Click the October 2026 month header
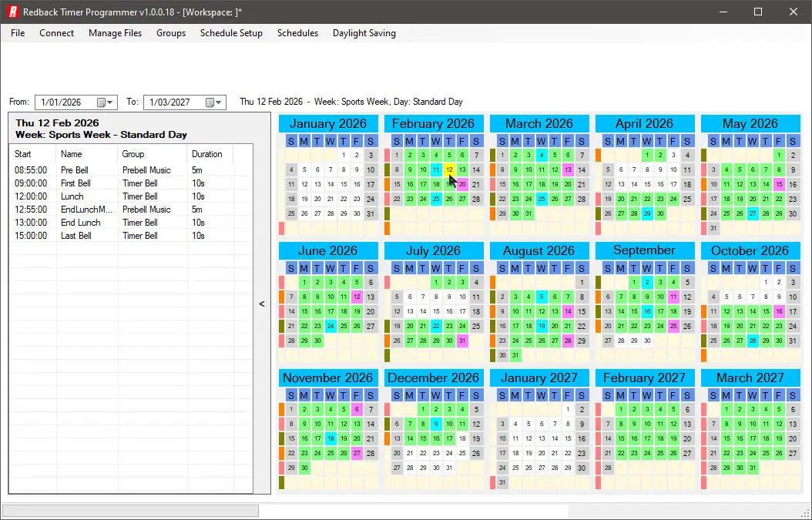The width and height of the screenshot is (812, 520). 750,250
